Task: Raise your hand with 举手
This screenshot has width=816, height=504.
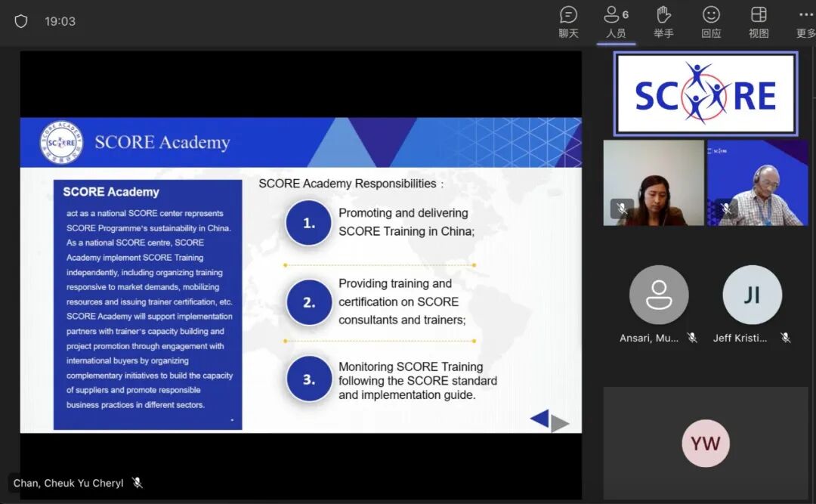Action: point(663,22)
